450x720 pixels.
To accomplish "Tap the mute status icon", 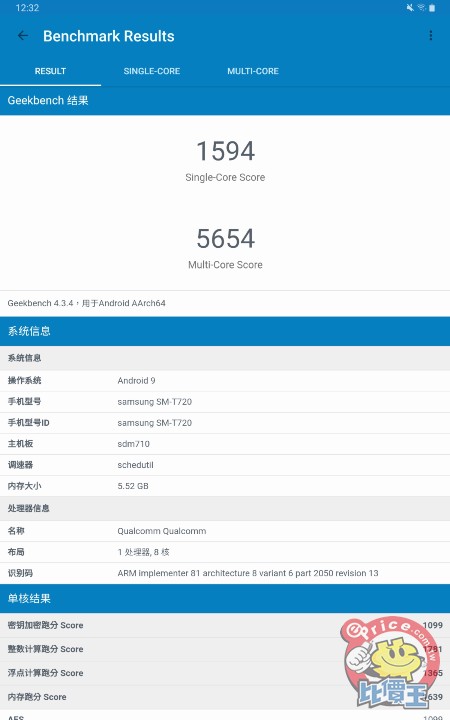I will click(410, 8).
